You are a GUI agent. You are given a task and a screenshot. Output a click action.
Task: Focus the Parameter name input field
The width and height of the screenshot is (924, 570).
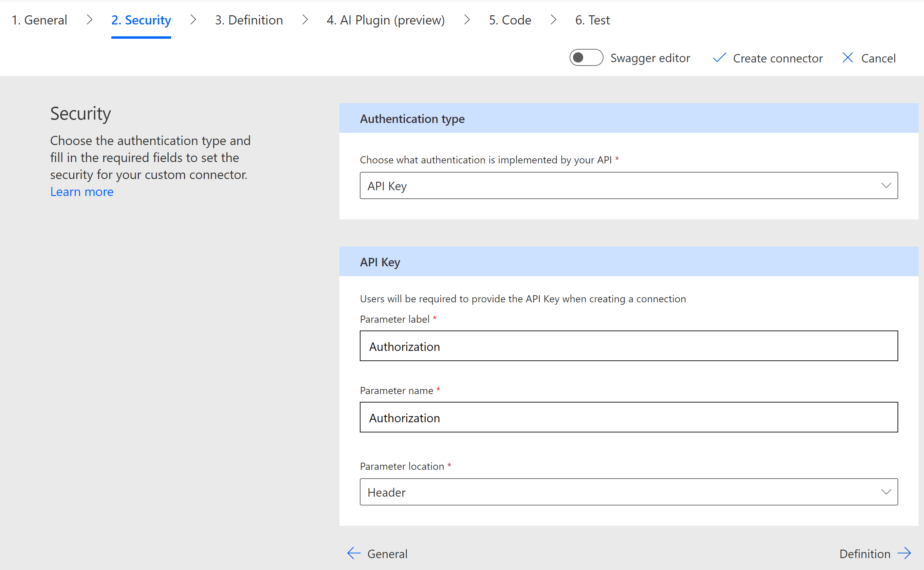tap(628, 417)
